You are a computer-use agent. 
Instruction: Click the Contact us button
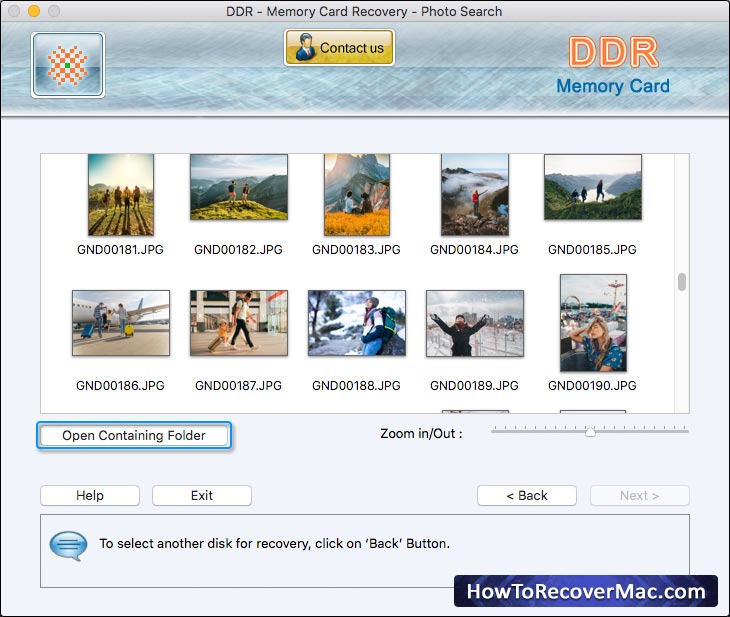tap(339, 47)
